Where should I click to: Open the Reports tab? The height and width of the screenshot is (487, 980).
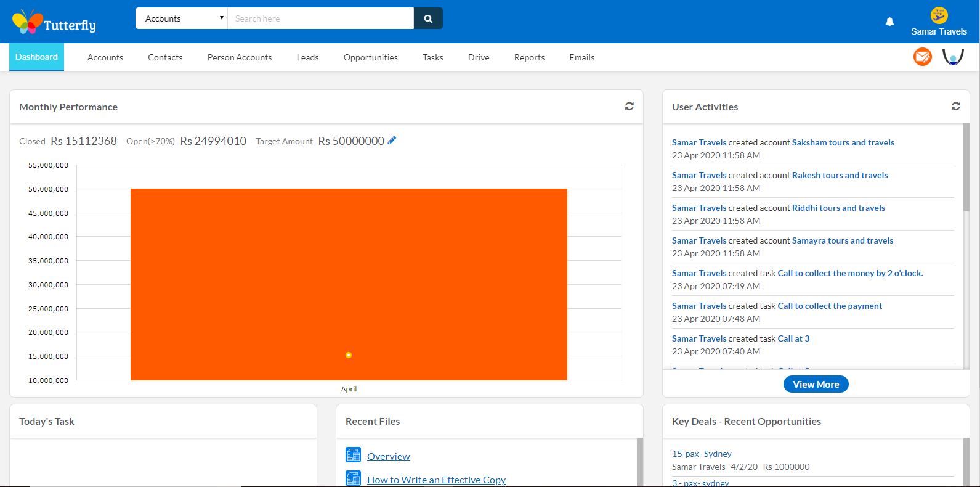pyautogui.click(x=529, y=57)
